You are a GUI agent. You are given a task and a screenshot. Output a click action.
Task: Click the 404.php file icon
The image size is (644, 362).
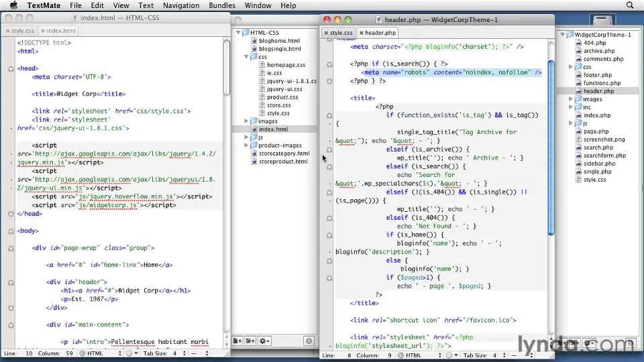point(578,43)
